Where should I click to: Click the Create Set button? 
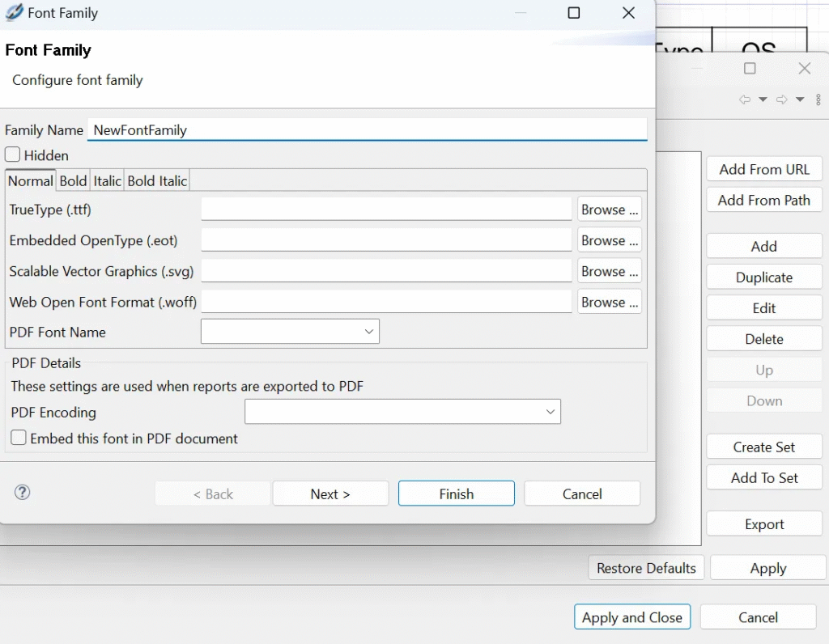pyautogui.click(x=764, y=447)
